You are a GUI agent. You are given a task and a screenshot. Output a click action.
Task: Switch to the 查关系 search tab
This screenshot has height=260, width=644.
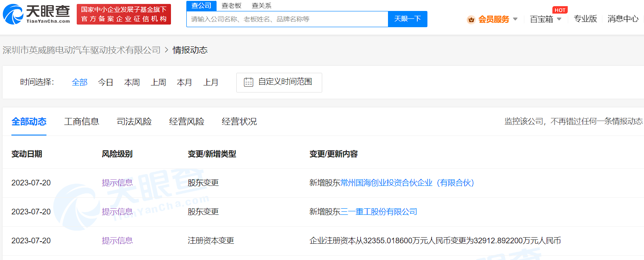pyautogui.click(x=261, y=6)
